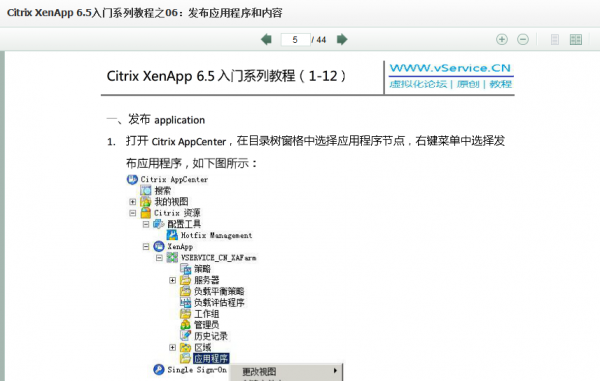Click the 原创 link
Image resolution: width=600 pixels, height=381 pixels.
468,84
